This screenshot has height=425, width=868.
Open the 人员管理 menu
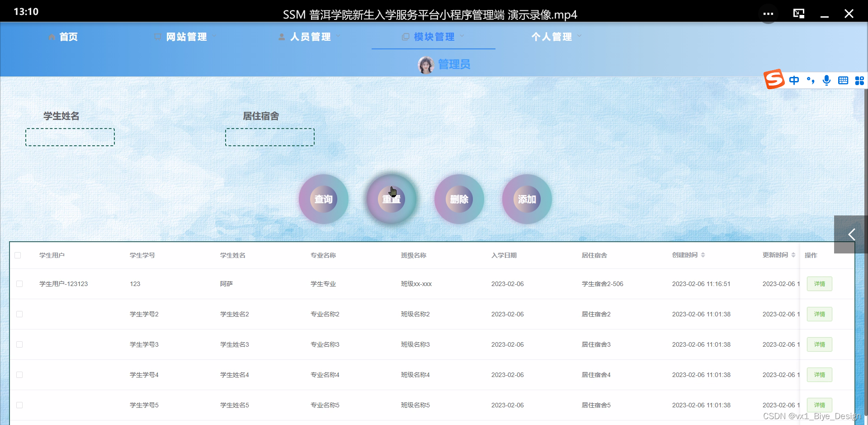[x=310, y=37]
